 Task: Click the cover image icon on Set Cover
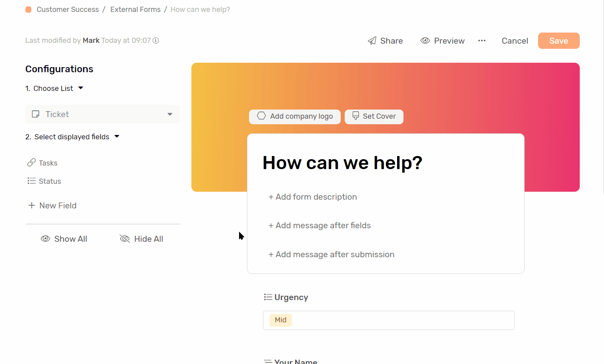(x=355, y=116)
